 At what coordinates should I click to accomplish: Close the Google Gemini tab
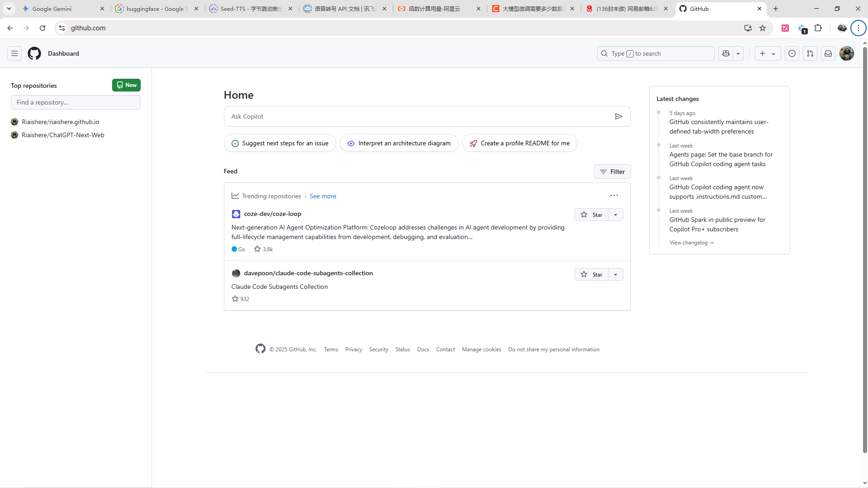102,9
